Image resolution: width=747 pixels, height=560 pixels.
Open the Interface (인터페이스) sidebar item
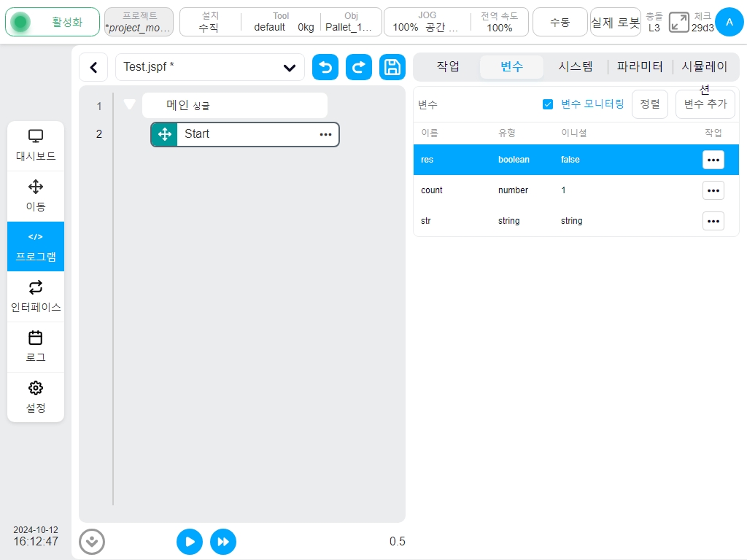(x=36, y=297)
